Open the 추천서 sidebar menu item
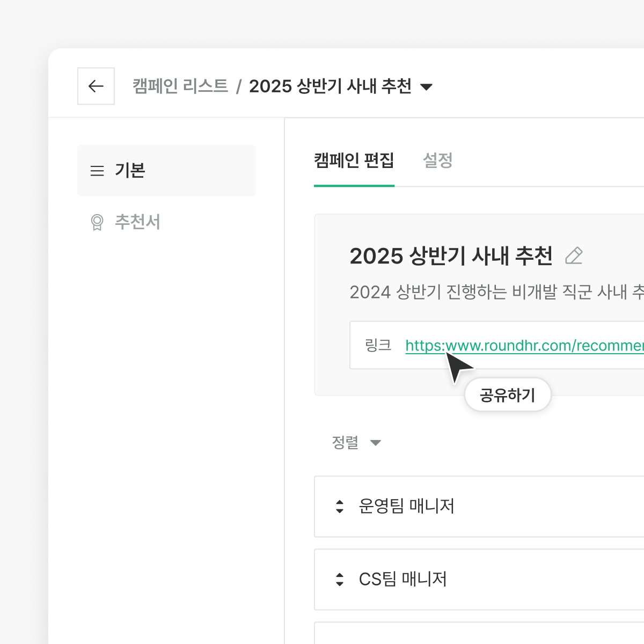Screen dimensions: 644x644 (137, 222)
